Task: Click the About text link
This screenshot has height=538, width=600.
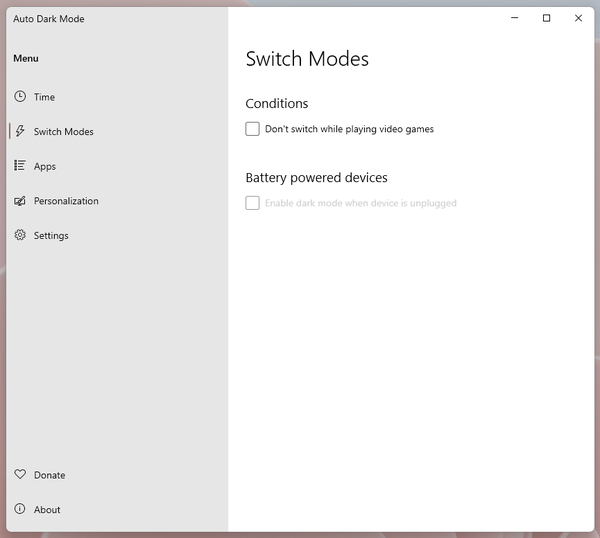Action: coord(47,510)
